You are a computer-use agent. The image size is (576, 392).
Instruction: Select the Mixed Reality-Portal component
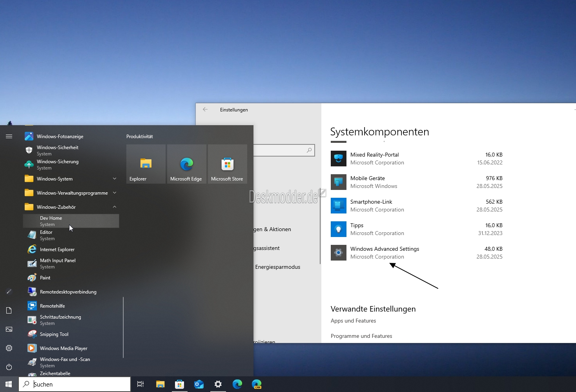tap(417, 159)
